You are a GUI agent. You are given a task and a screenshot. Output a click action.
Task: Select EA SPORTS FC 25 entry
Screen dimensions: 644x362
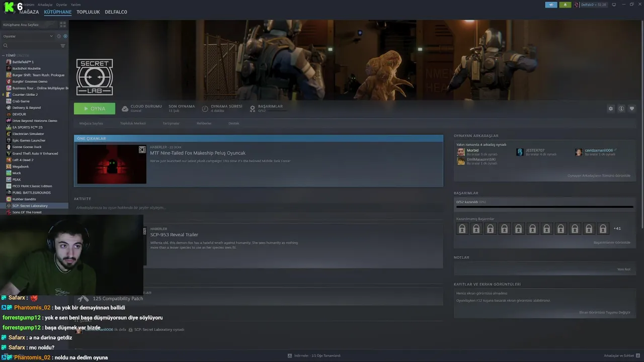27,127
